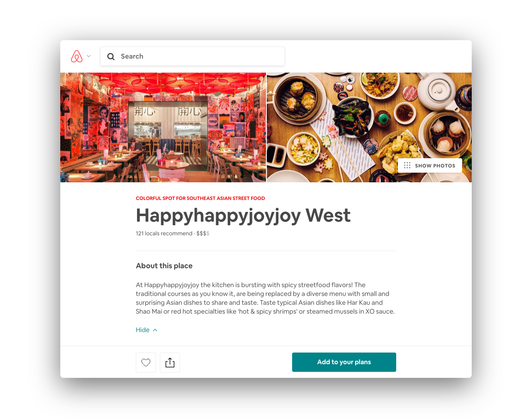Focus the Search input field

pyautogui.click(x=192, y=56)
